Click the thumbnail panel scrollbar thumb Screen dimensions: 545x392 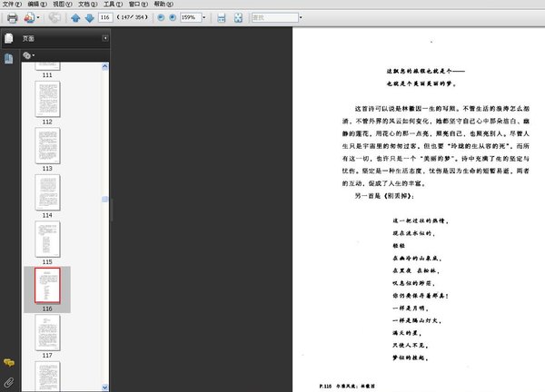tap(105, 199)
